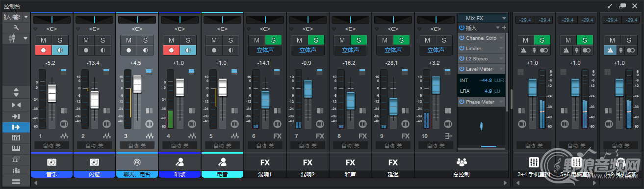Screen dimensions: 644x189
Task: Click the FX type icon on channel 9
Action: (406, 135)
